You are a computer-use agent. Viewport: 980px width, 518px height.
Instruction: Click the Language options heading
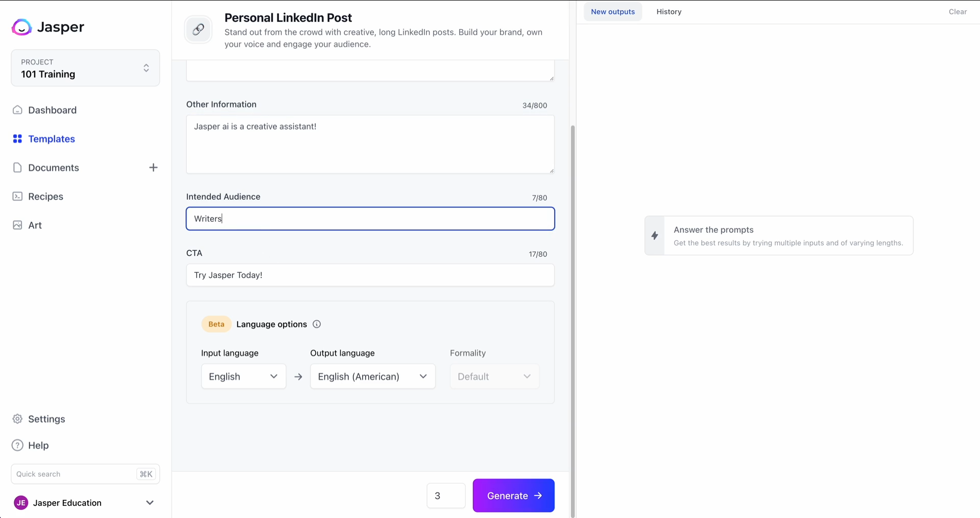pos(272,324)
